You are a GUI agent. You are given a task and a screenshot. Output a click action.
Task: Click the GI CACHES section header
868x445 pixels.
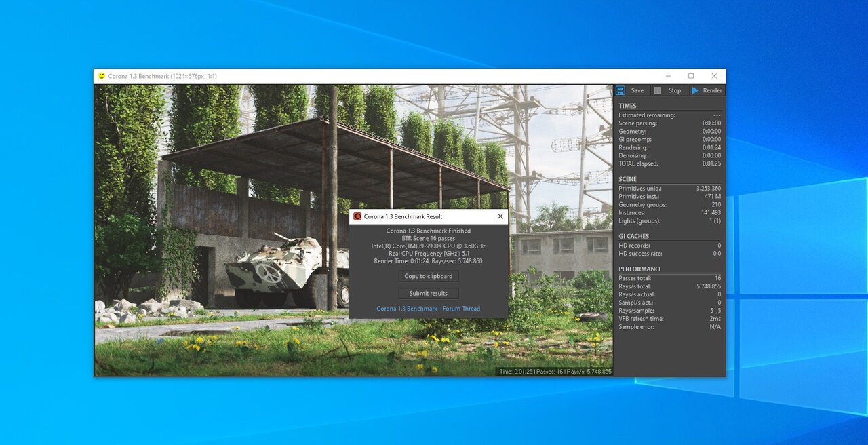(x=634, y=236)
